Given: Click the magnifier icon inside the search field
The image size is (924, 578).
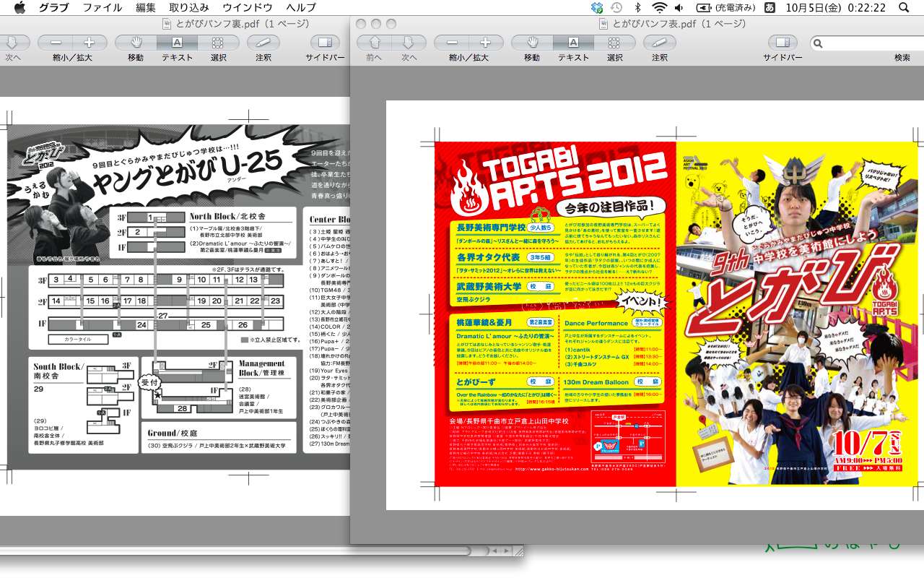Looking at the screenshot, I should [x=819, y=43].
